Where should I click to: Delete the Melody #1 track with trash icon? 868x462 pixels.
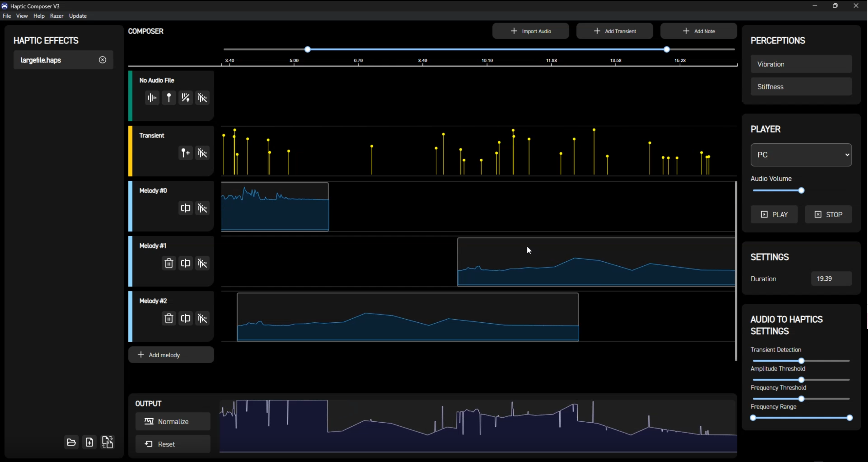click(169, 263)
